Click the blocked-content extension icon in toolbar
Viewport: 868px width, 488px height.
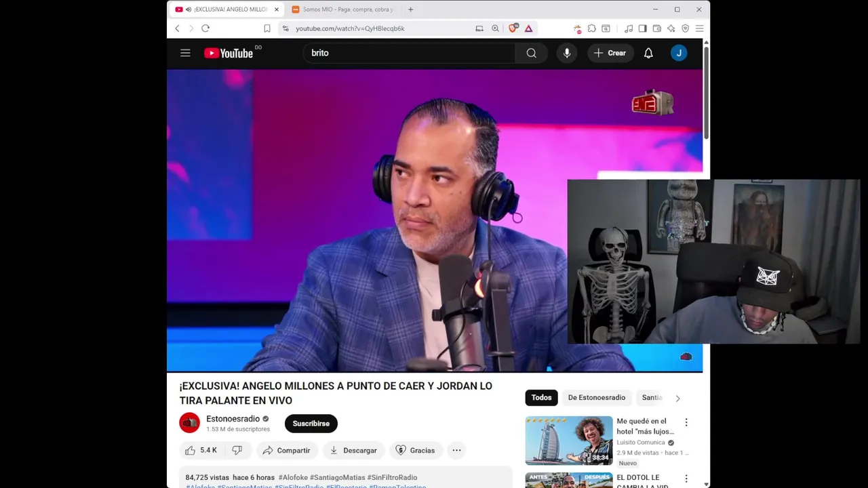pos(577,28)
